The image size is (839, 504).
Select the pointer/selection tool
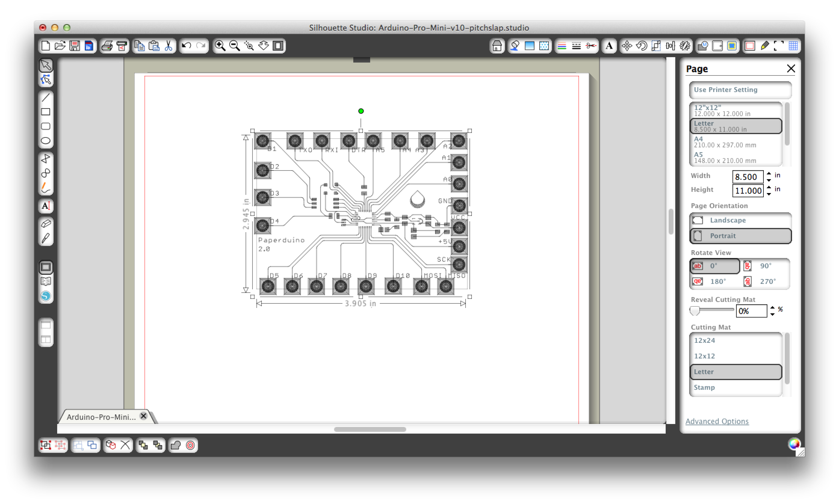(x=46, y=65)
